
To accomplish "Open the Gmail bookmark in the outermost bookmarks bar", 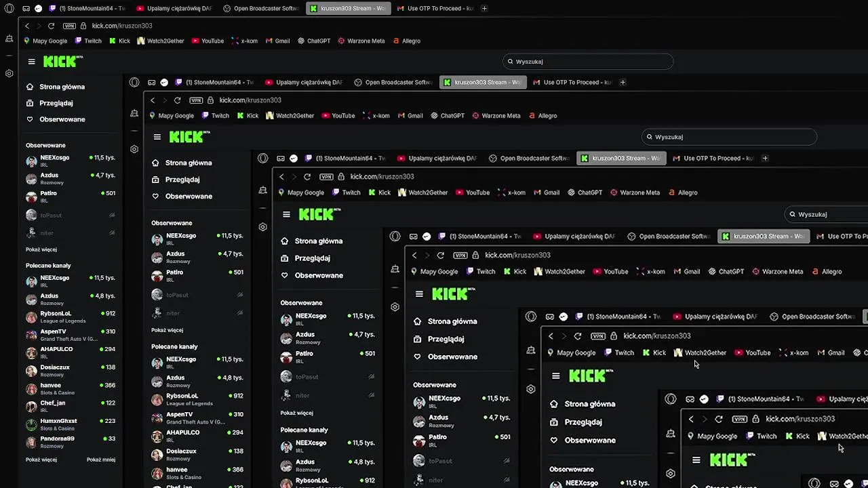I will (x=277, y=41).
